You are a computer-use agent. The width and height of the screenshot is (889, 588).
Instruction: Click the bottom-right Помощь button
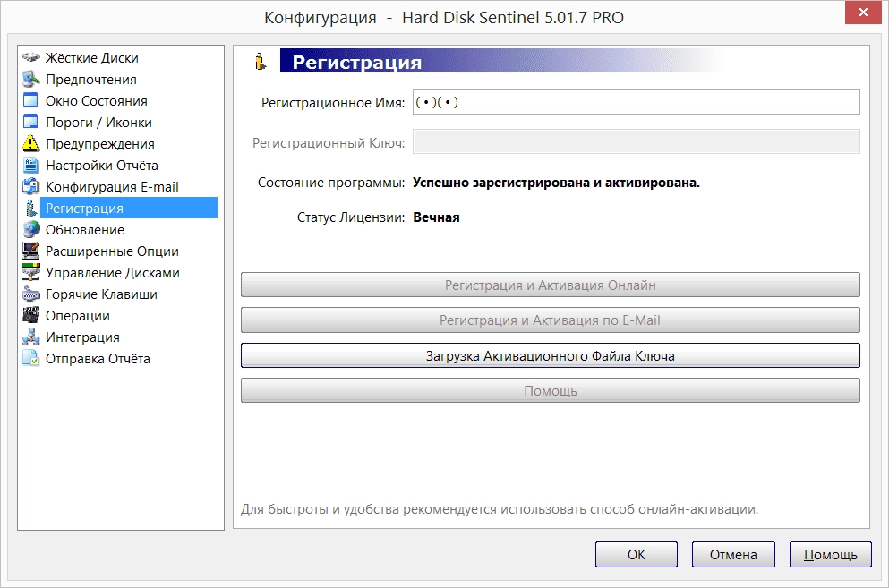tap(831, 555)
